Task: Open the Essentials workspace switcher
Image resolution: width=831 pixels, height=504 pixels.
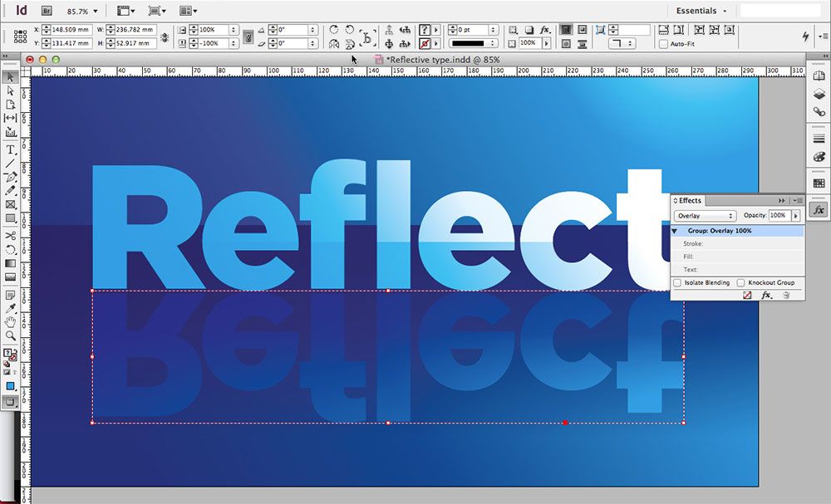Action: tap(698, 11)
